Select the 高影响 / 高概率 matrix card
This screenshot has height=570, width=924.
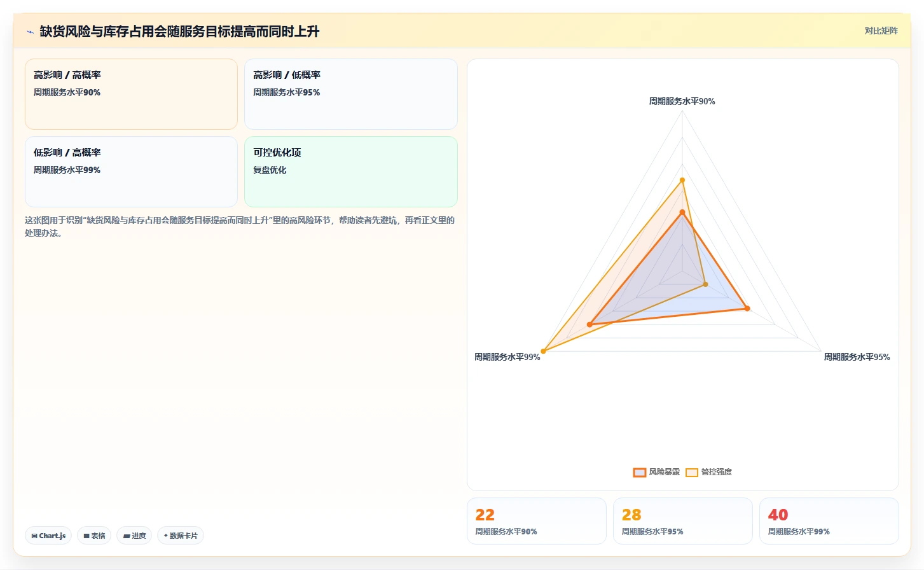(x=131, y=94)
